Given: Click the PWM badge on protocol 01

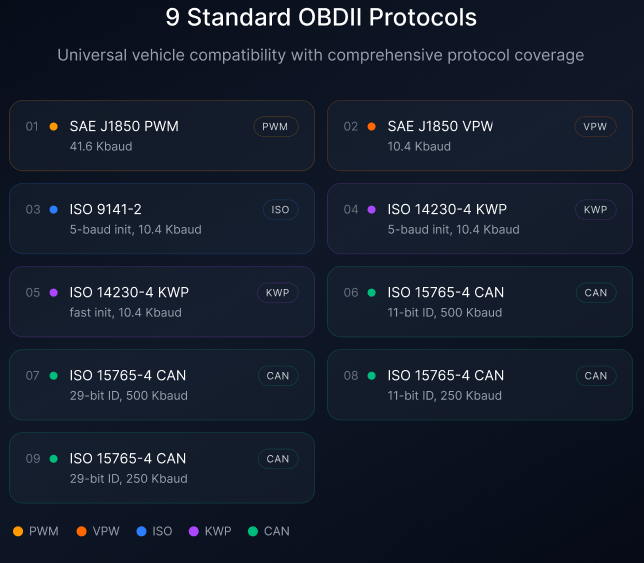Looking at the screenshot, I should tap(276, 127).
